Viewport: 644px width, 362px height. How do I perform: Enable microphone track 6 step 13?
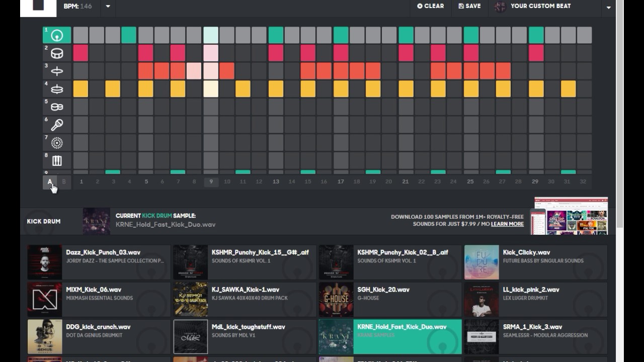(x=276, y=125)
